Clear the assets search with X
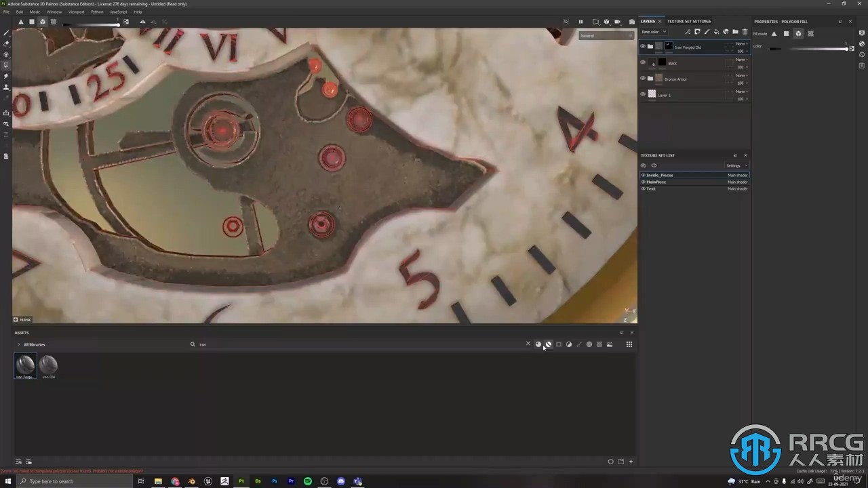 (x=528, y=344)
